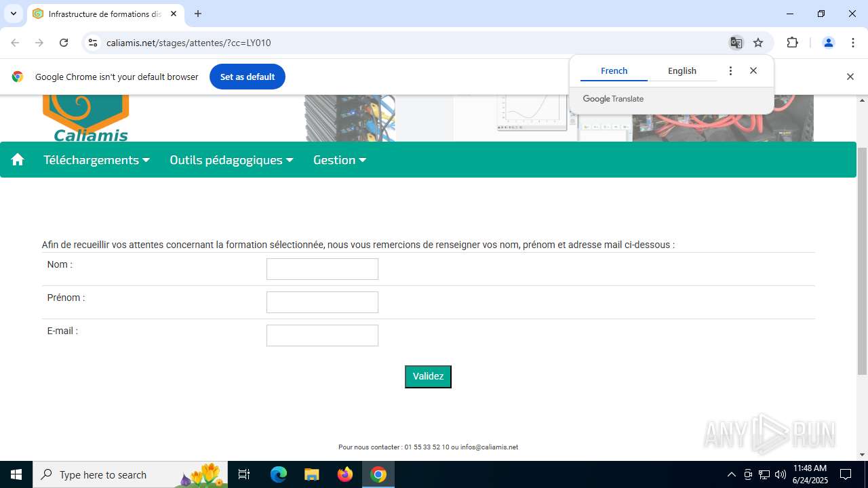Reload the page
The width and height of the screenshot is (868, 488).
(x=64, y=43)
